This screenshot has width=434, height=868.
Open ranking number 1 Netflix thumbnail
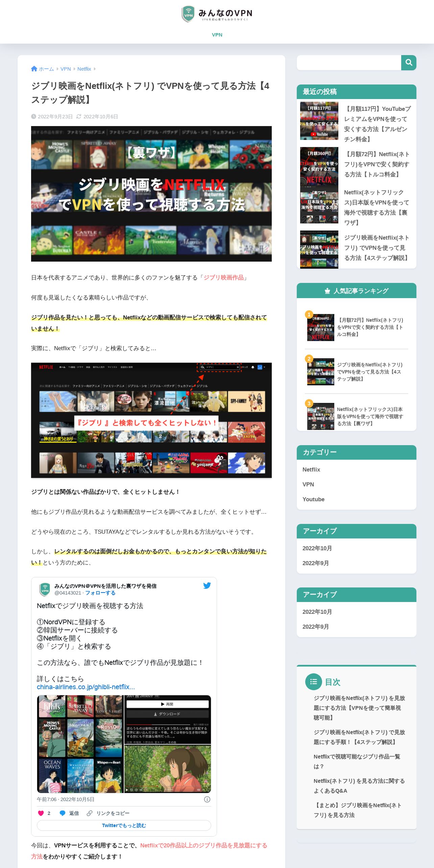[321, 327]
